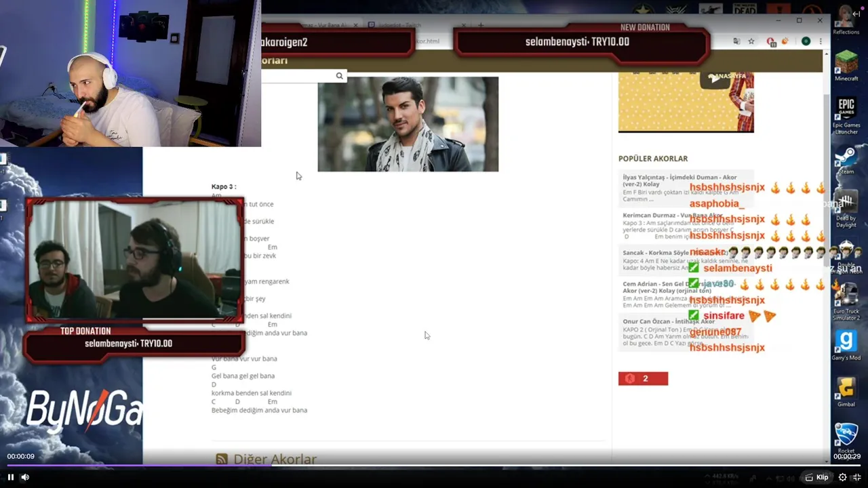Viewport: 868px width, 488px height.
Task: Click the elapsed time 00:00:09
Action: [21, 457]
